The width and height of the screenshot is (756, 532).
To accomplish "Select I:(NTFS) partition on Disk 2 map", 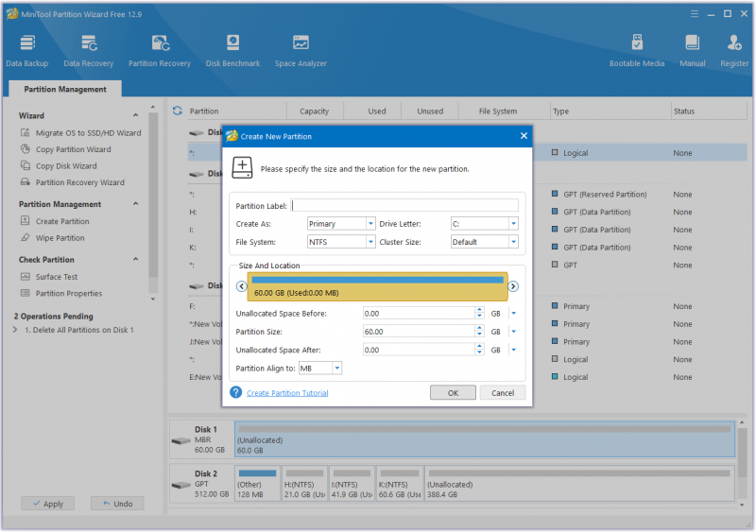I will click(x=352, y=484).
